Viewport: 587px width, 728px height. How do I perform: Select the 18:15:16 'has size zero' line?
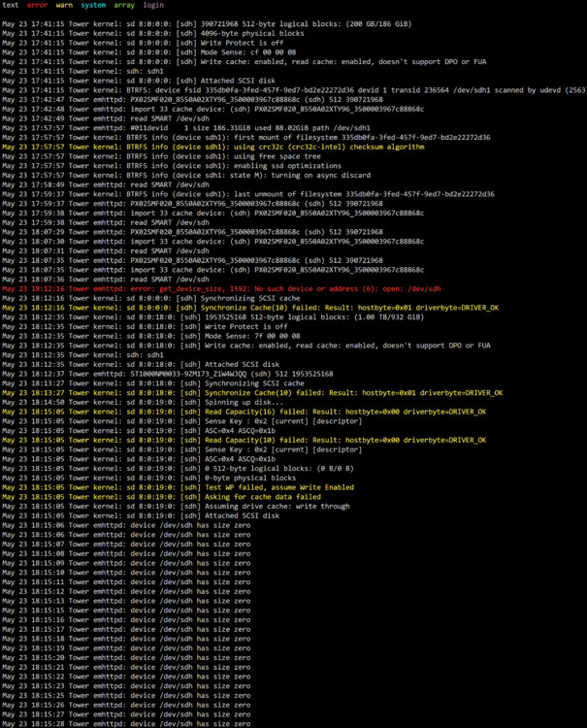tap(126, 620)
